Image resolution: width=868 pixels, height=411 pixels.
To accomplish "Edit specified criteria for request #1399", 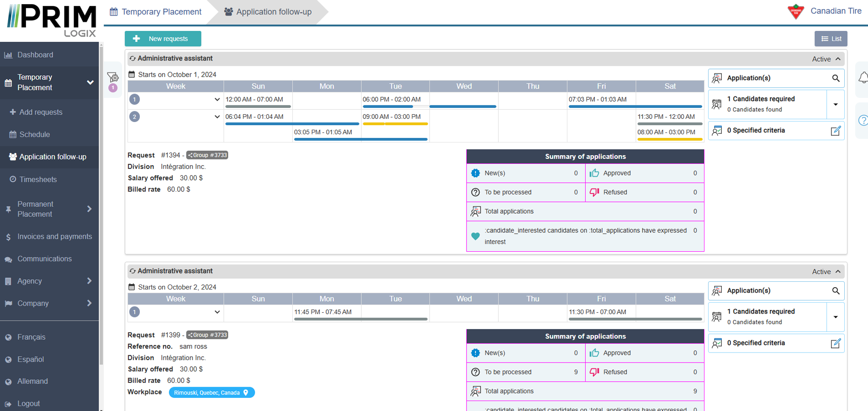I will (836, 343).
